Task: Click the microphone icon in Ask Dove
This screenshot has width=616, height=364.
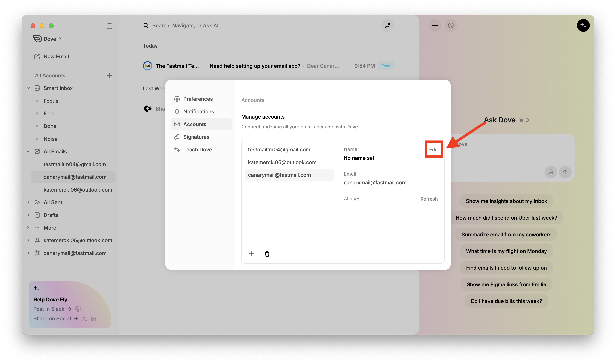Action: click(551, 172)
